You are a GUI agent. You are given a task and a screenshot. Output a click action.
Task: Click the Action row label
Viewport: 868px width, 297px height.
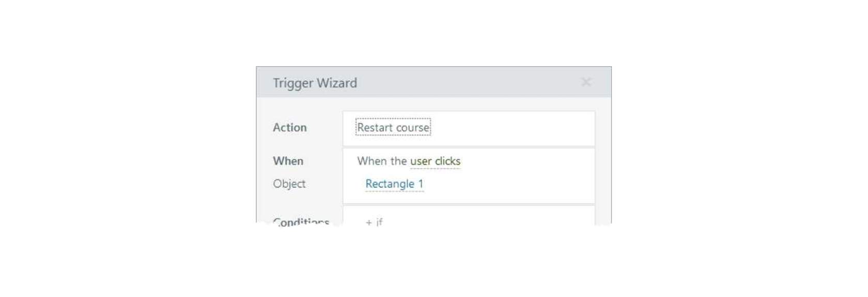(290, 127)
